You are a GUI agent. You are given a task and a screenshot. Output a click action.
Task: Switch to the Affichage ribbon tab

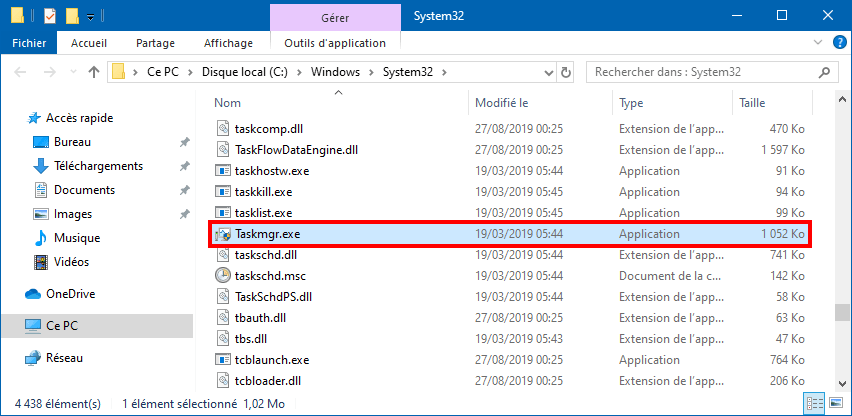228,43
